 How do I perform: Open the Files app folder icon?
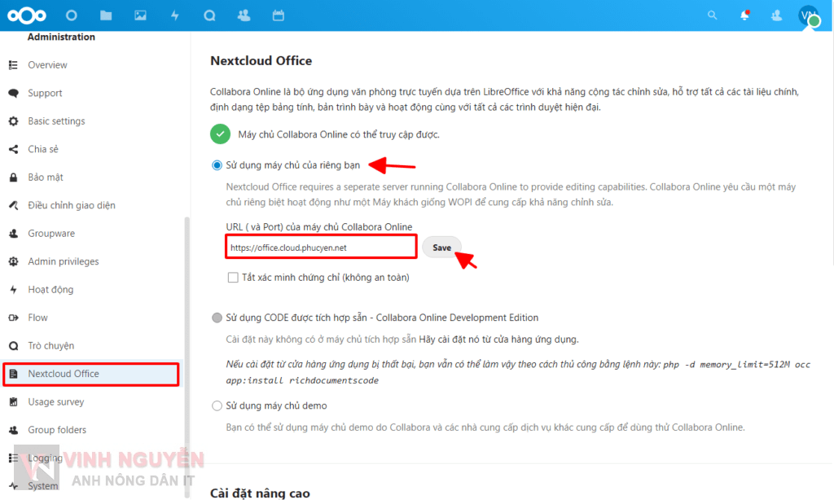pyautogui.click(x=105, y=15)
